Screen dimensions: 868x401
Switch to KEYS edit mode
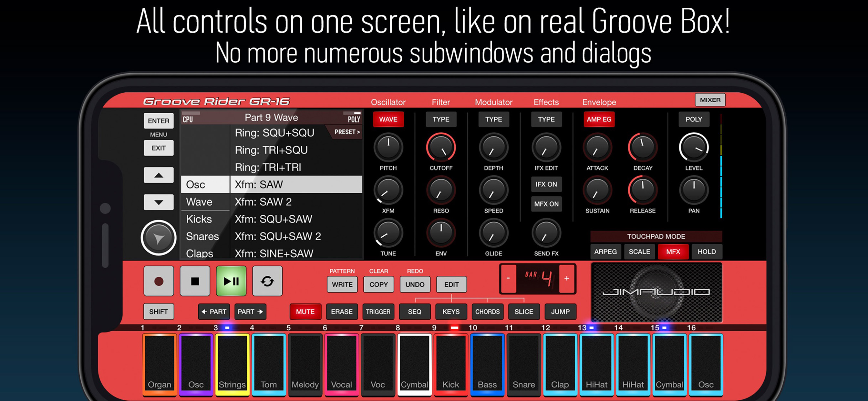451,312
